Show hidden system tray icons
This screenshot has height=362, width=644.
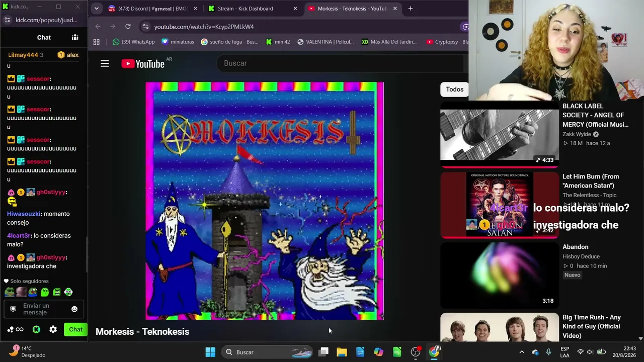522,352
